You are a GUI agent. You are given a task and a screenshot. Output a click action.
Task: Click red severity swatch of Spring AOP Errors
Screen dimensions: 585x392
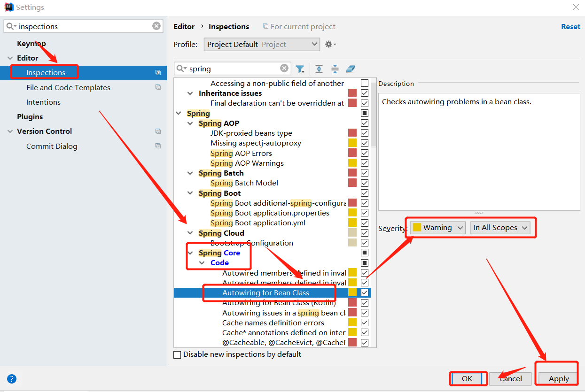[352, 153]
